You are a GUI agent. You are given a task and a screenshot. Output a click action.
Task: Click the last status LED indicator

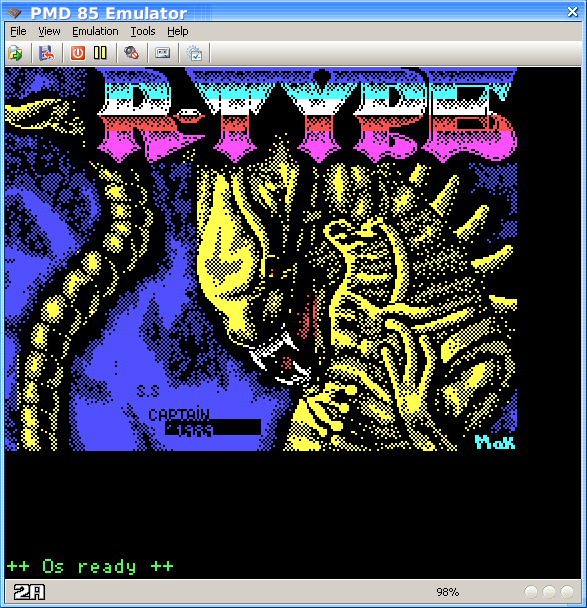(x=567, y=592)
